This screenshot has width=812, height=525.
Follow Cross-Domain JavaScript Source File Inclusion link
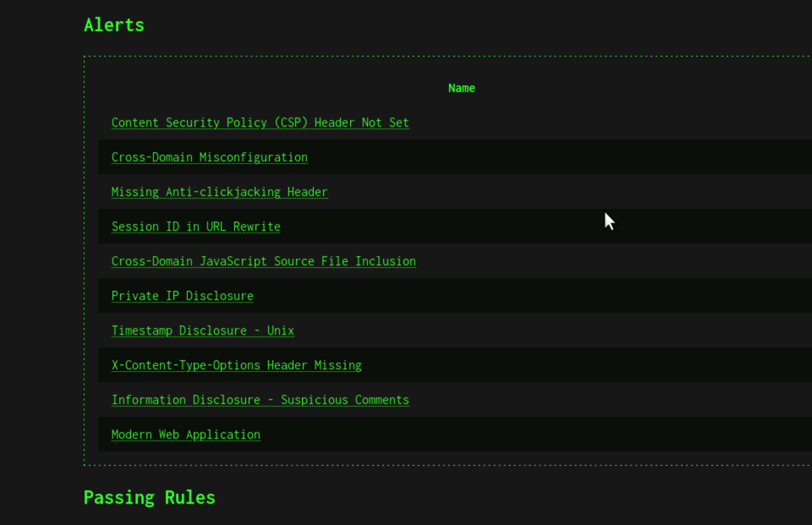coord(263,261)
